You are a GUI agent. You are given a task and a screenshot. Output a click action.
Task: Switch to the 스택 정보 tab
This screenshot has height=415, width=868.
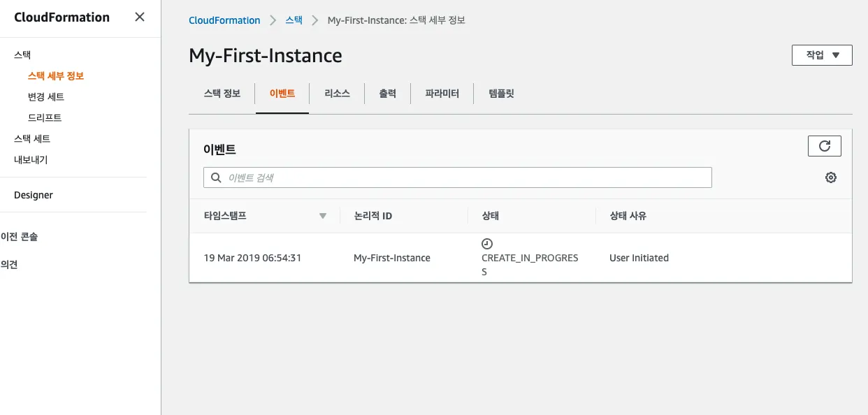coord(222,93)
